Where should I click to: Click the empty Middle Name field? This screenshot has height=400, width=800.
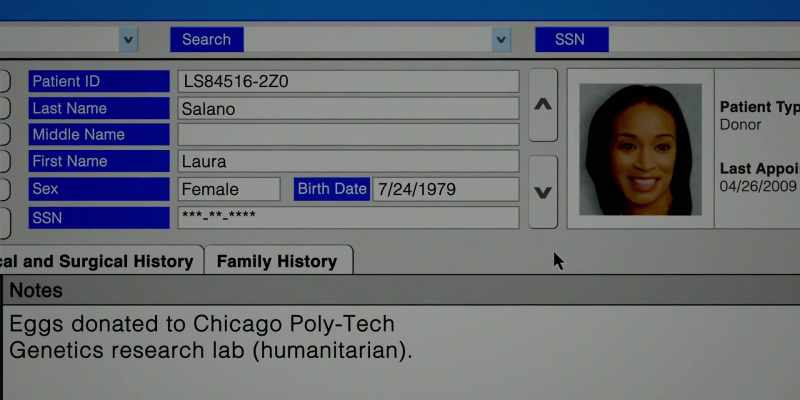click(348, 135)
